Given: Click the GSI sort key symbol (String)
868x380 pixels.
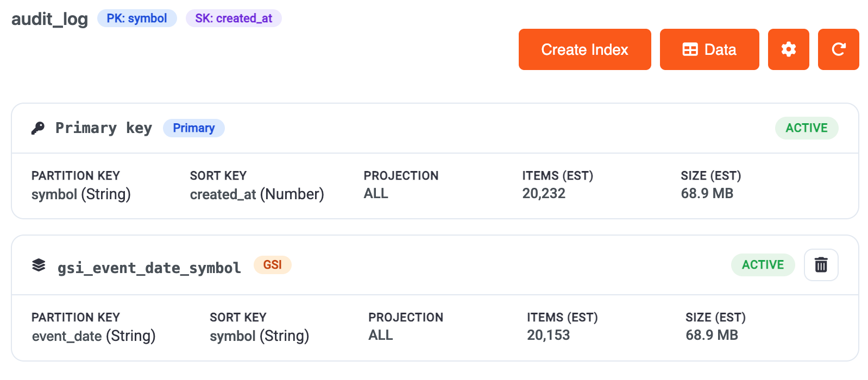Looking at the screenshot, I should (x=260, y=335).
